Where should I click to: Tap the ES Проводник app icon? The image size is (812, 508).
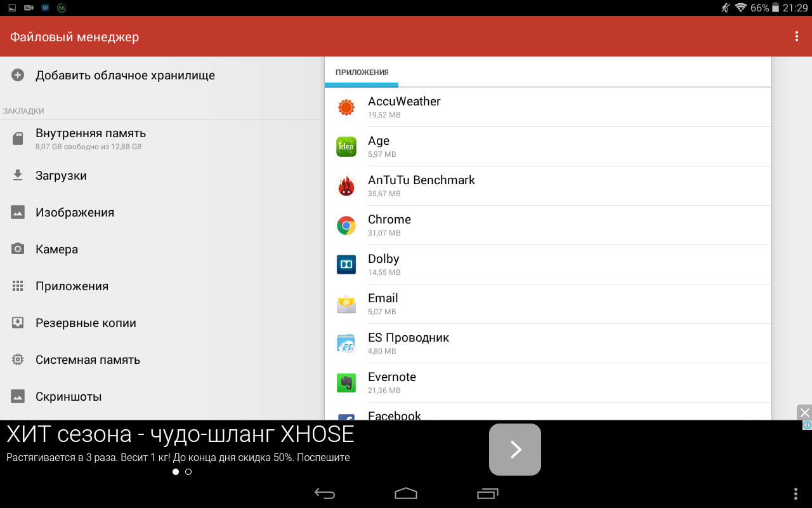pyautogui.click(x=346, y=344)
